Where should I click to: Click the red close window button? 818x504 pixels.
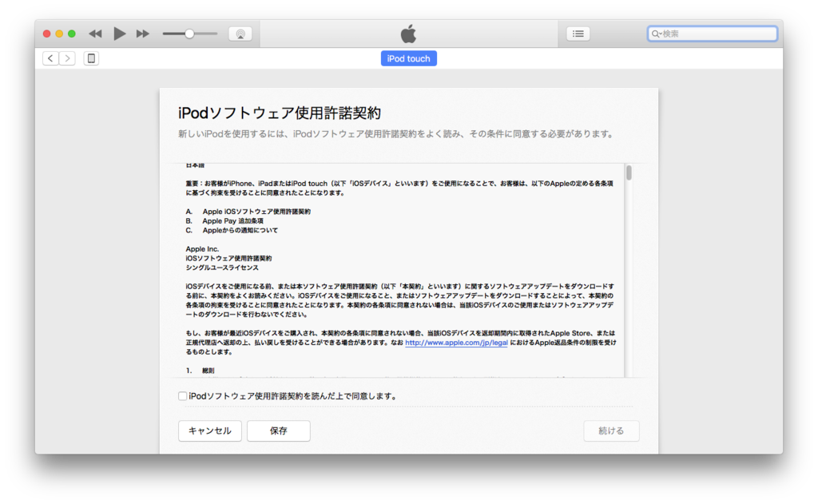click(46, 34)
